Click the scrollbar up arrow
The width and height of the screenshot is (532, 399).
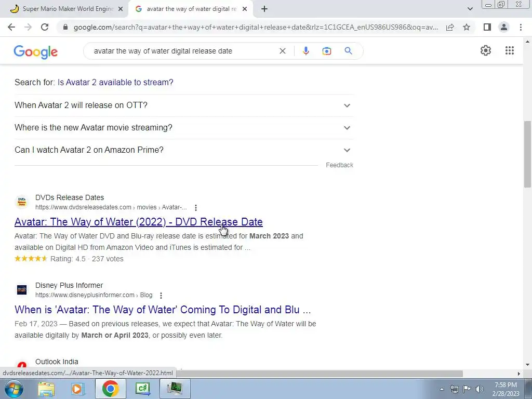coord(527,42)
